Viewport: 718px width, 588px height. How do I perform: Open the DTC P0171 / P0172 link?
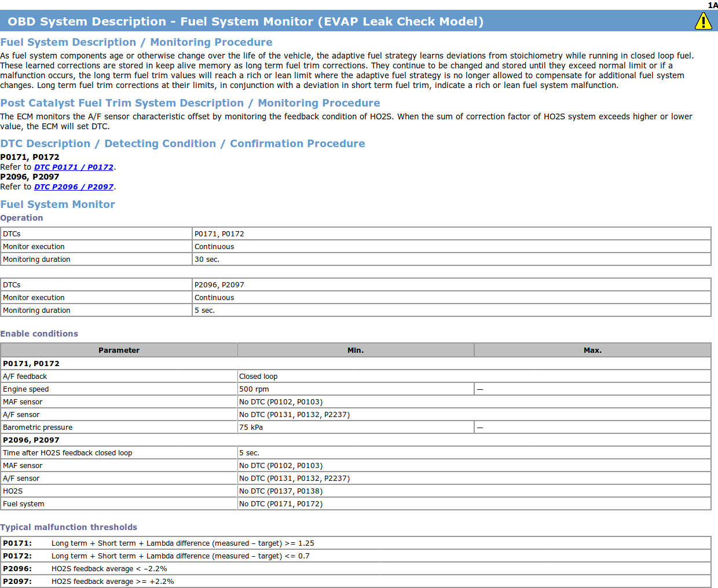pyautogui.click(x=74, y=167)
